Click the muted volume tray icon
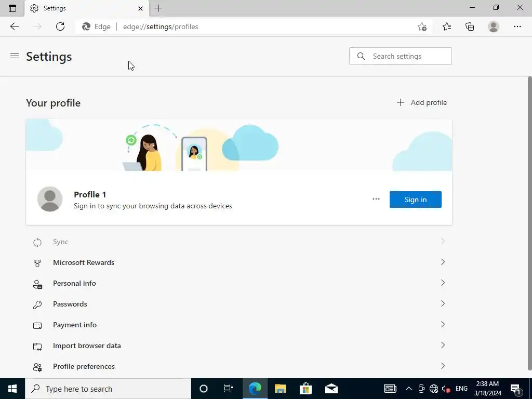Screen dimensions: 532x399 446,389
